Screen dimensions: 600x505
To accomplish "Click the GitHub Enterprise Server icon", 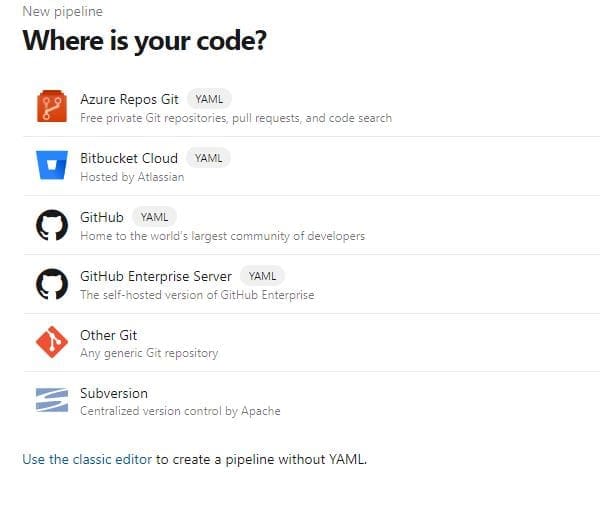I will tap(51, 285).
